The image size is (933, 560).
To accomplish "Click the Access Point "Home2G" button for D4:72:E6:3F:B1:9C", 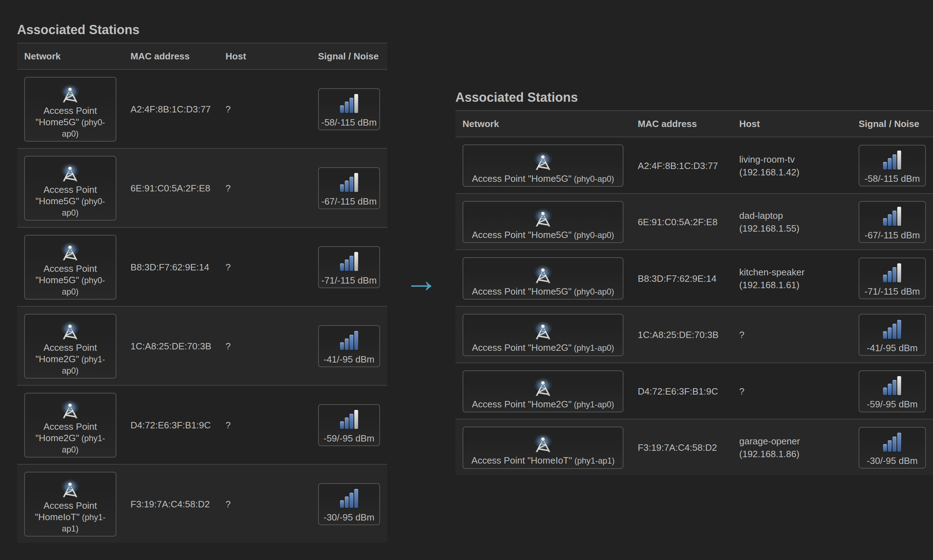I will [x=542, y=391].
